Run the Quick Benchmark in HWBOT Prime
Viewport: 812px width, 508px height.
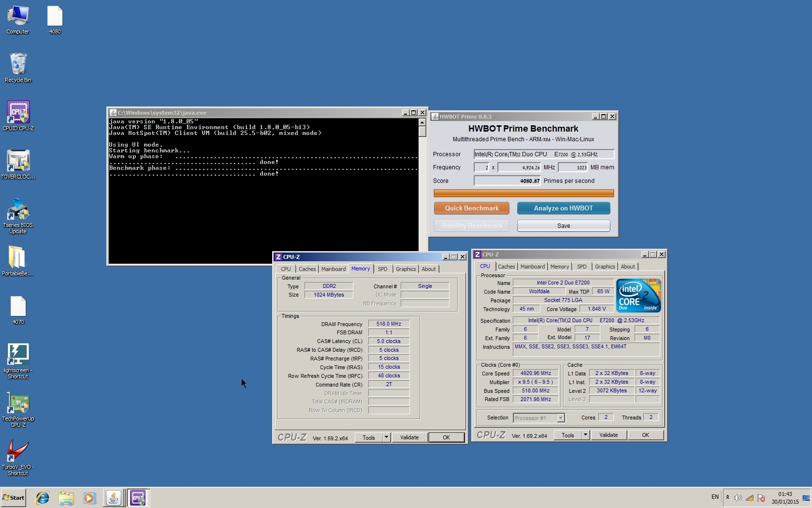(x=472, y=208)
